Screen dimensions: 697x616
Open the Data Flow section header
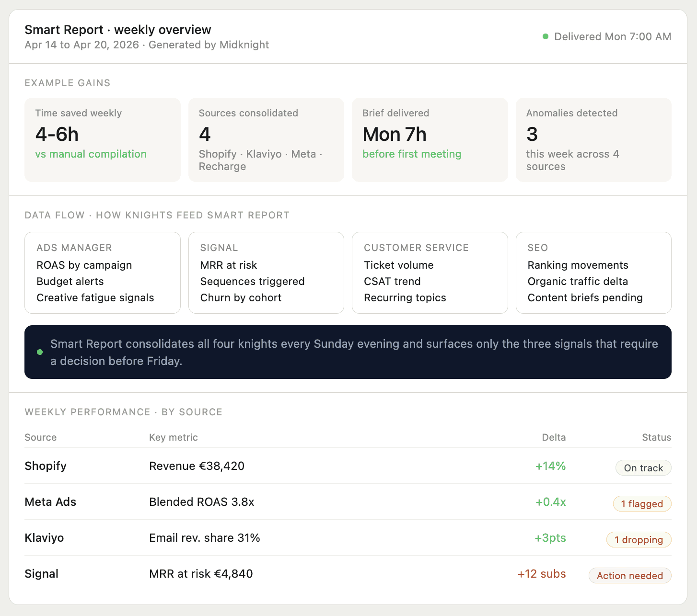click(157, 215)
